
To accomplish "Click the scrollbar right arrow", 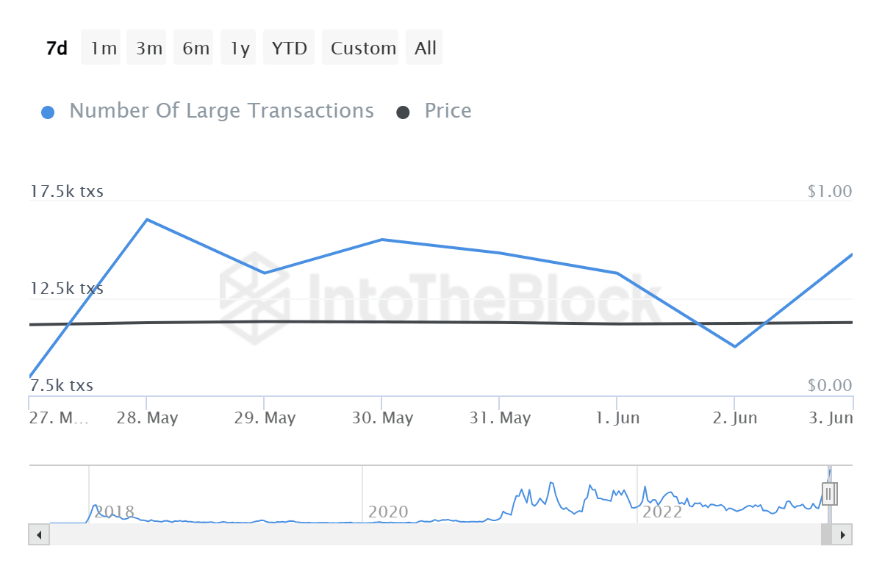I will click(842, 534).
